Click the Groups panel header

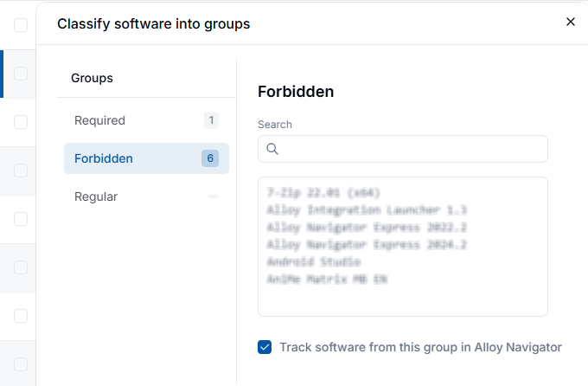(92, 78)
